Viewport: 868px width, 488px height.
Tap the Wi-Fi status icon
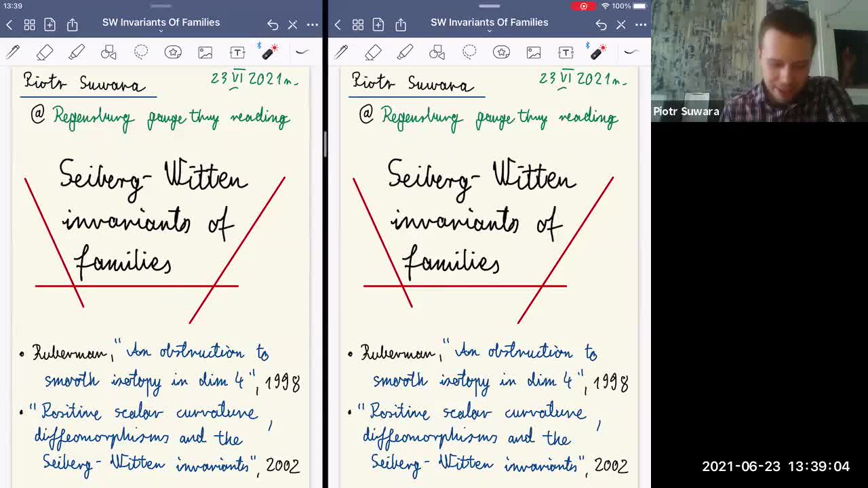coord(605,6)
